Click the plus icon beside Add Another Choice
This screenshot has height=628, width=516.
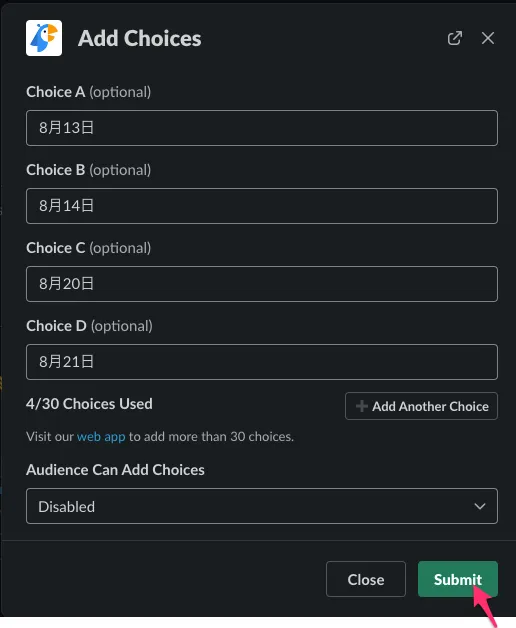click(x=361, y=406)
